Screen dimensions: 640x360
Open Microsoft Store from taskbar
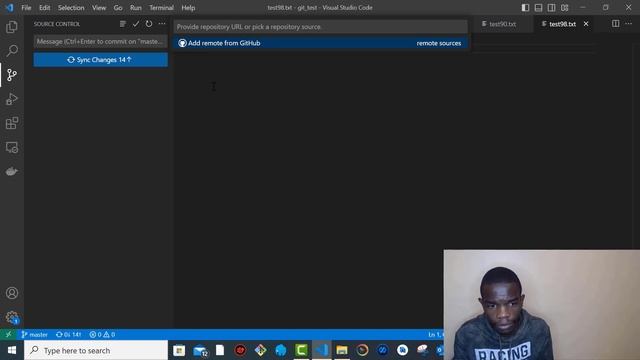[x=179, y=350]
